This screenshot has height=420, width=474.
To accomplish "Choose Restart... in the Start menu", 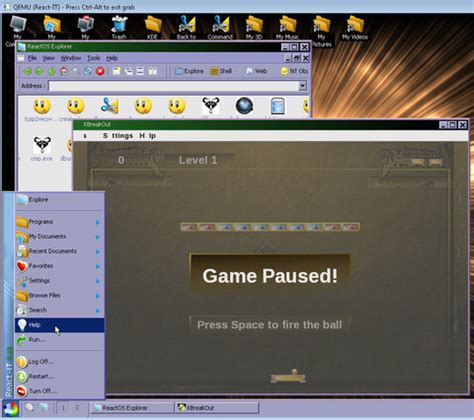I will click(60, 376).
